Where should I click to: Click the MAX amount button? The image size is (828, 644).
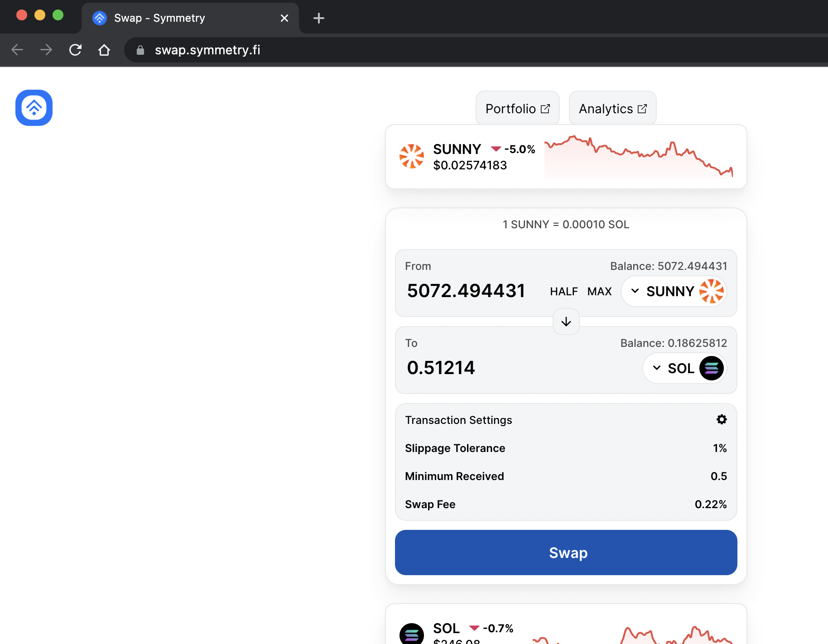coord(599,291)
